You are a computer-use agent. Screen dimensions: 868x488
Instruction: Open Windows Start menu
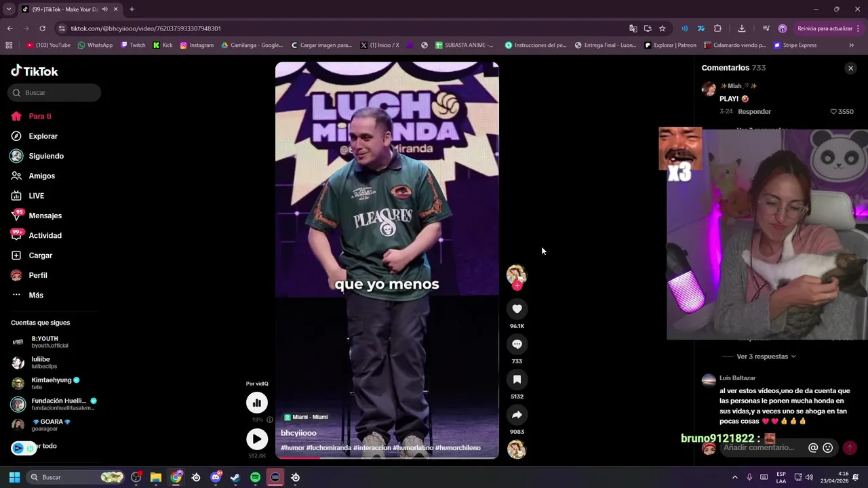coord(14,477)
